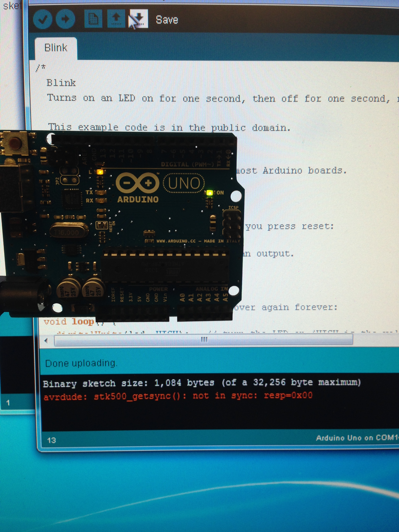The height and width of the screenshot is (532, 399).
Task: Click the "Done uploading." status message
Action: tap(81, 363)
